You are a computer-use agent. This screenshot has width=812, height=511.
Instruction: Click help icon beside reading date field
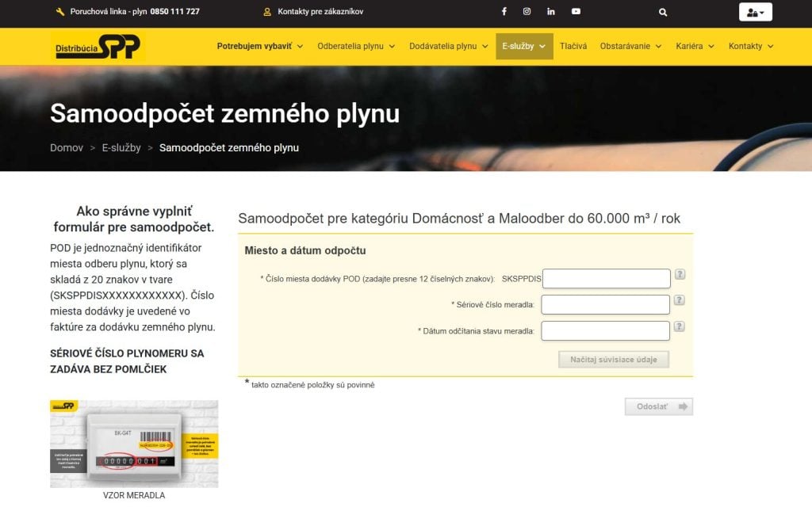(680, 326)
